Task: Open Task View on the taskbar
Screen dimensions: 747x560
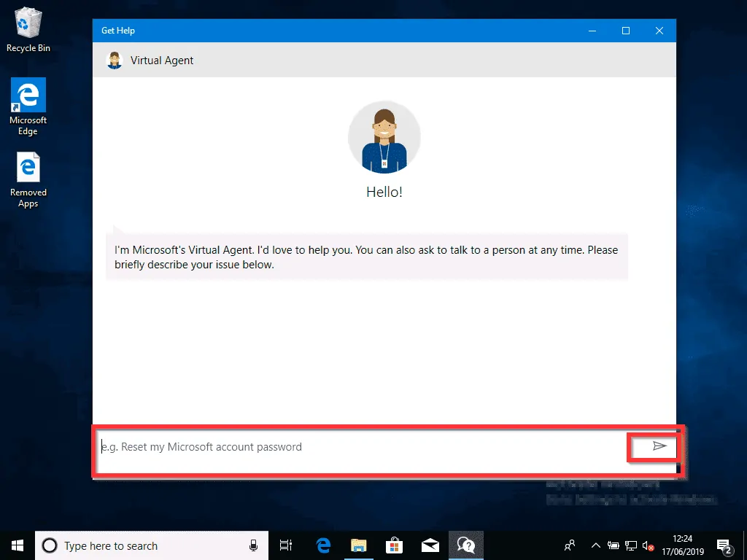Action: tap(285, 545)
